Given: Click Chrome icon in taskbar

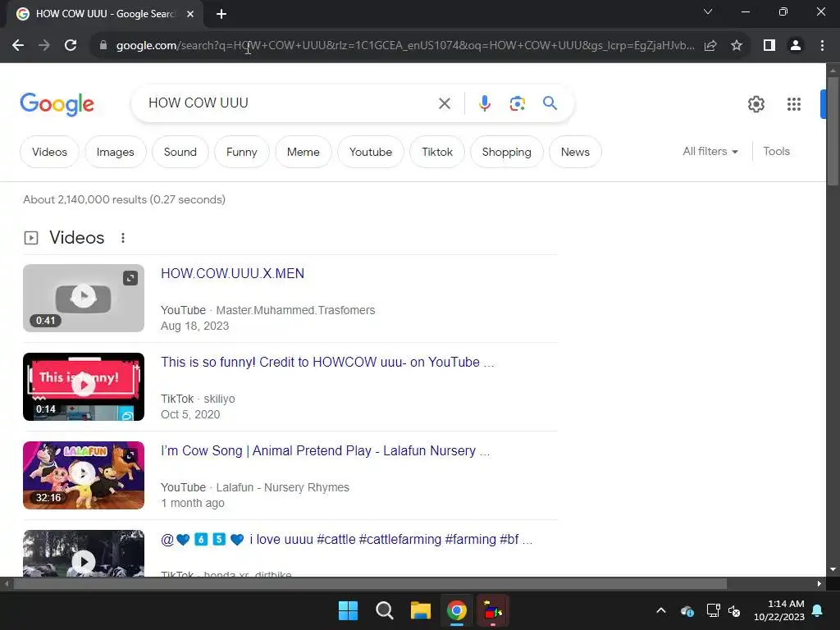Looking at the screenshot, I should pyautogui.click(x=456, y=610).
